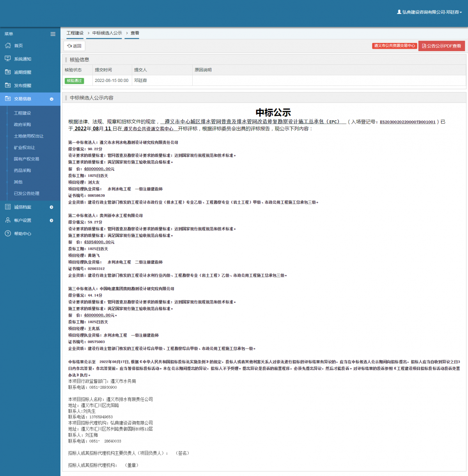Select 其他 submenu item

18,182
